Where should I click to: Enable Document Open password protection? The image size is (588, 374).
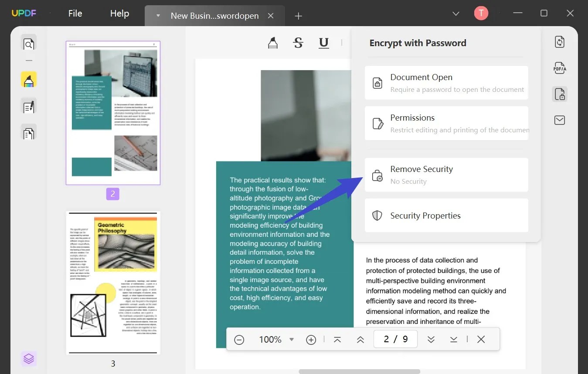[x=446, y=82]
